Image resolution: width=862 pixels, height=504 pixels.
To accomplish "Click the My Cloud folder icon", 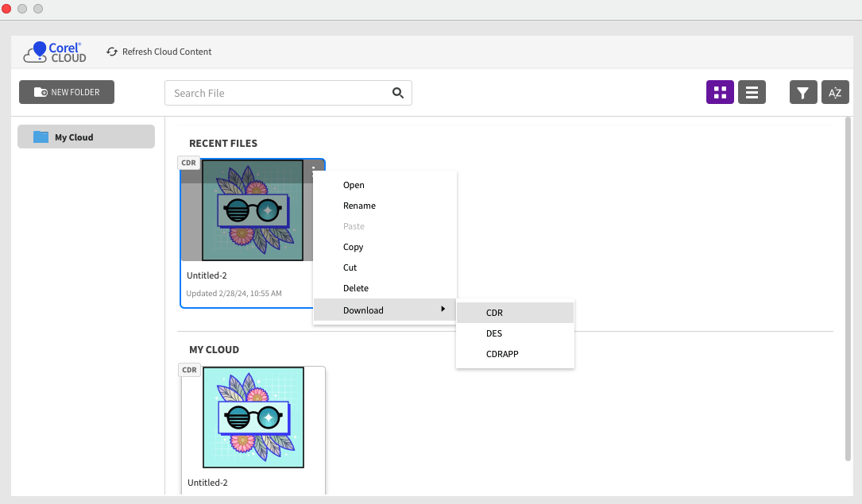I will 41,137.
